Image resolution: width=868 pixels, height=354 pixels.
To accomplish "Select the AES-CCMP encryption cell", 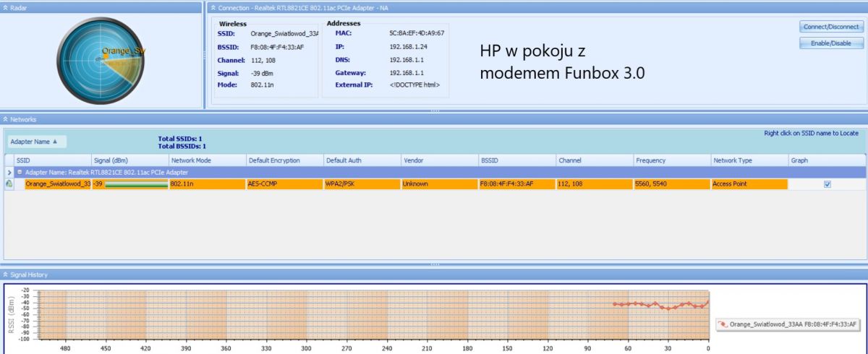I will pos(284,184).
